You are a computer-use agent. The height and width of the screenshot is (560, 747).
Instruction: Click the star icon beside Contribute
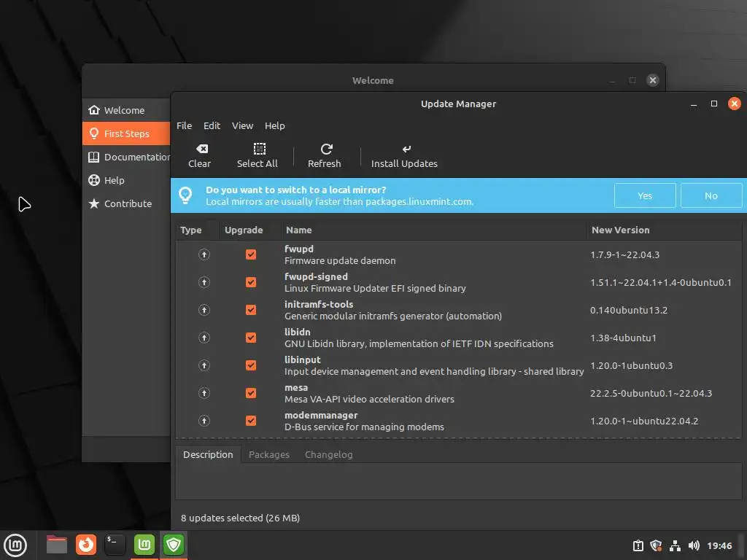[x=94, y=203]
